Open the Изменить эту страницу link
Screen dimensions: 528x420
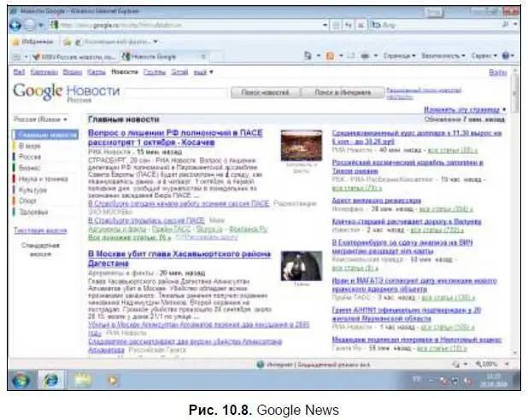click(461, 110)
